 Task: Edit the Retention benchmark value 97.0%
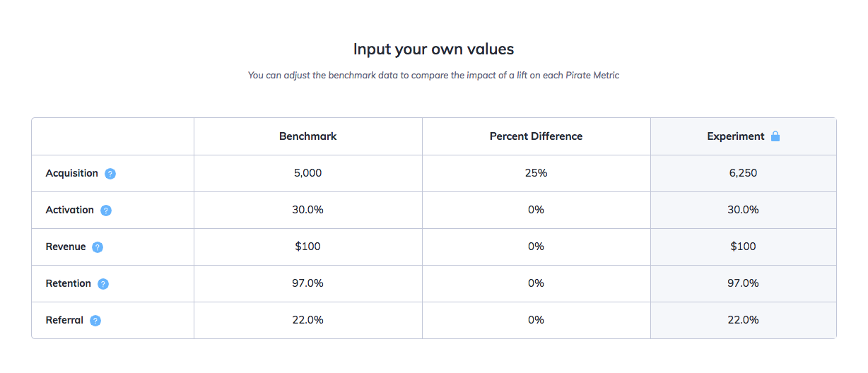click(308, 283)
